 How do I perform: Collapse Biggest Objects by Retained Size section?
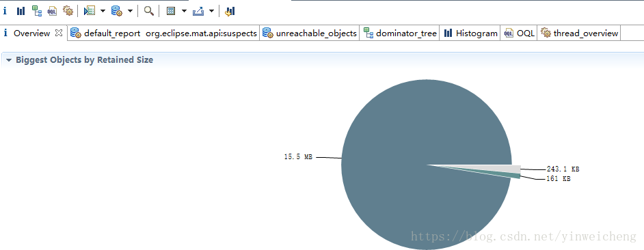point(9,60)
